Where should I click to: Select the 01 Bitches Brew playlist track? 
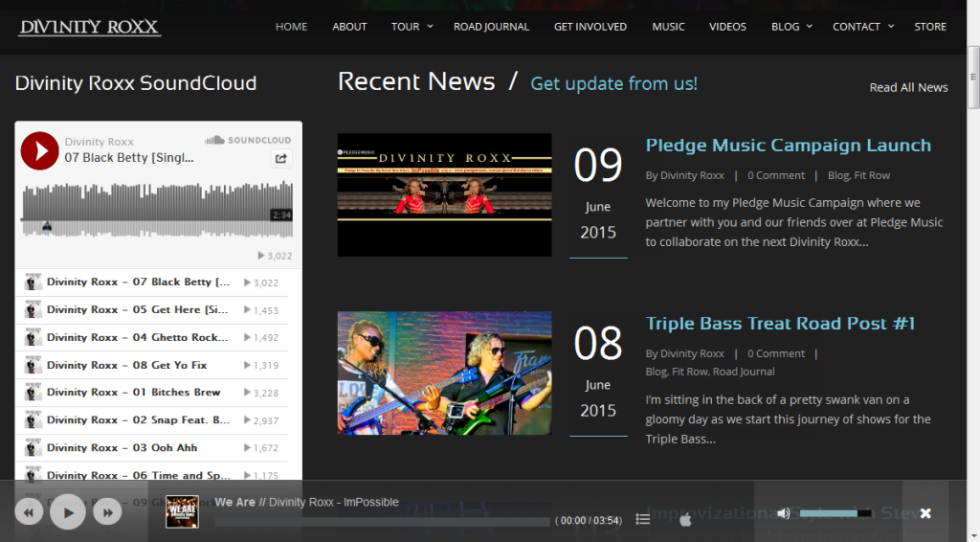pos(151,393)
